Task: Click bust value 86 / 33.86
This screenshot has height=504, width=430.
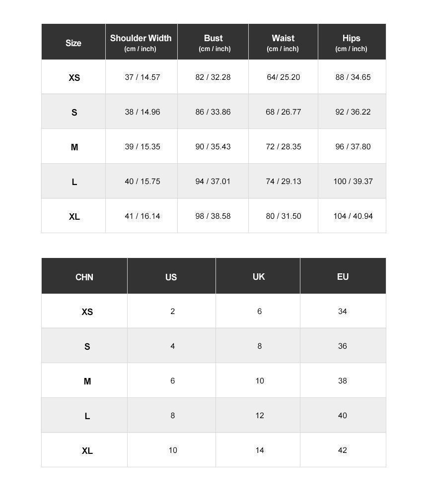Action: (x=213, y=112)
